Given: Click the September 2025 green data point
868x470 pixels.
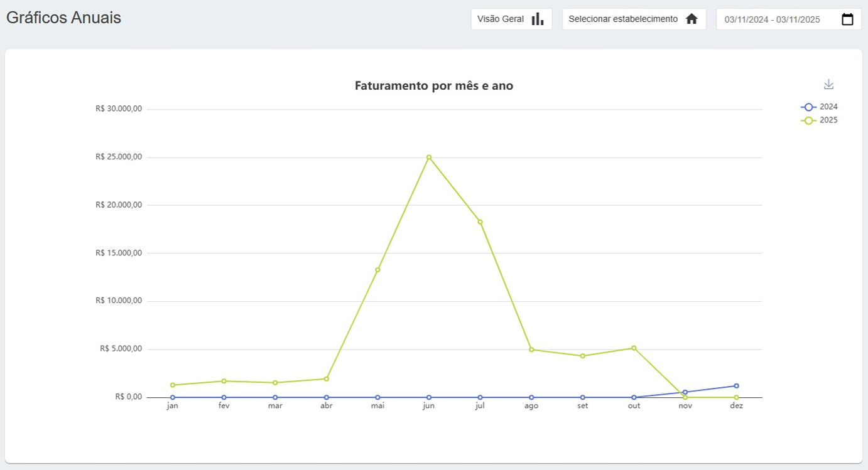Looking at the screenshot, I should pos(583,356).
